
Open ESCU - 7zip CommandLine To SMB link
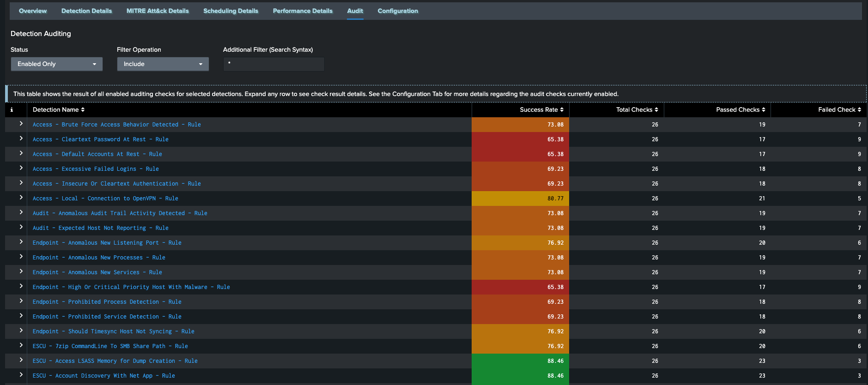point(110,346)
